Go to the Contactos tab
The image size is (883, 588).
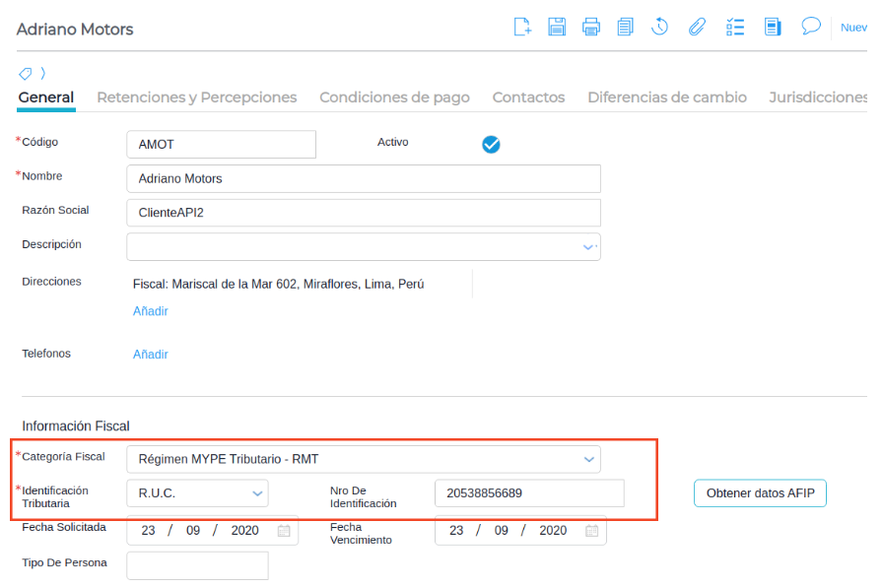pos(528,98)
